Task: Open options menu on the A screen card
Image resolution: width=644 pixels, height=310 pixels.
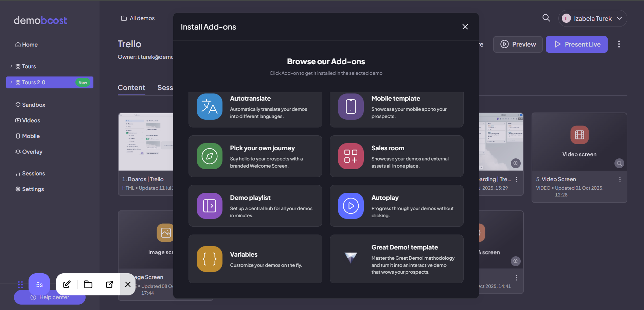Action: click(x=516, y=278)
